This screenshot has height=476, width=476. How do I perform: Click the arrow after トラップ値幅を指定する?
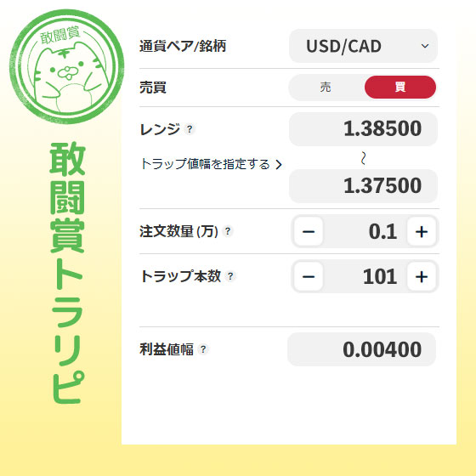point(279,165)
